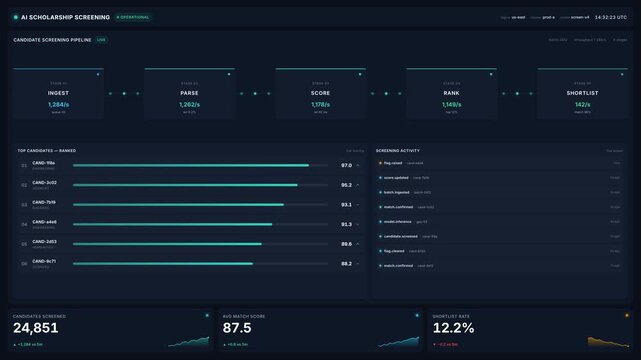Click the status dot on INGEST card

click(98, 74)
